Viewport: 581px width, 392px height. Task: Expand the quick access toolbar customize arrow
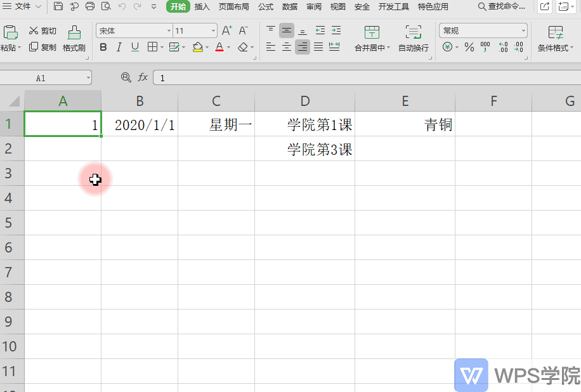click(153, 6)
